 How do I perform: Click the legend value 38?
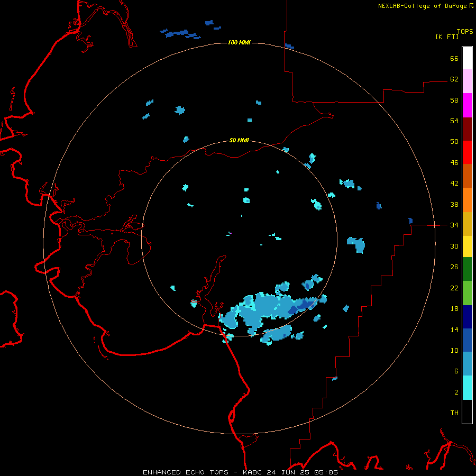(x=454, y=204)
